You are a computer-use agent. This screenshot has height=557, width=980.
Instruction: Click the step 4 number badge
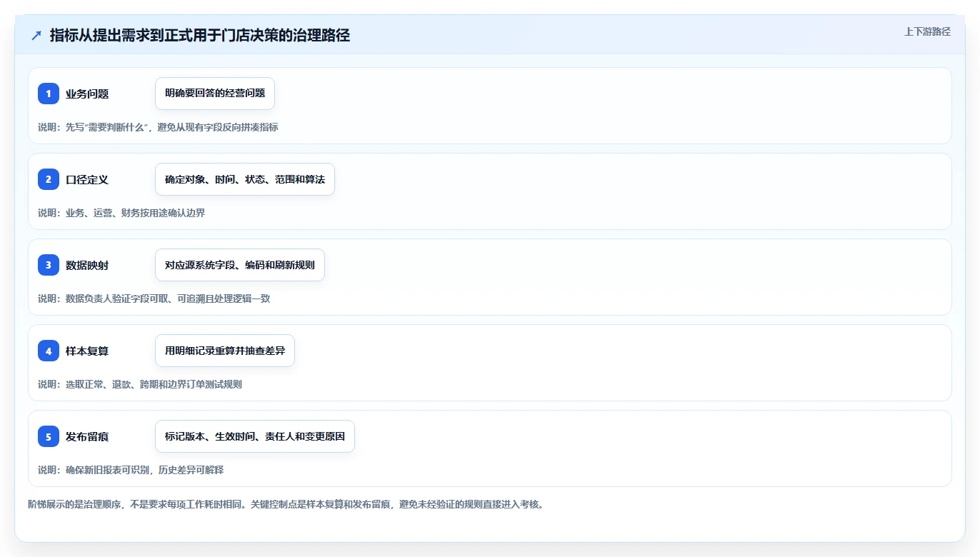click(x=49, y=351)
